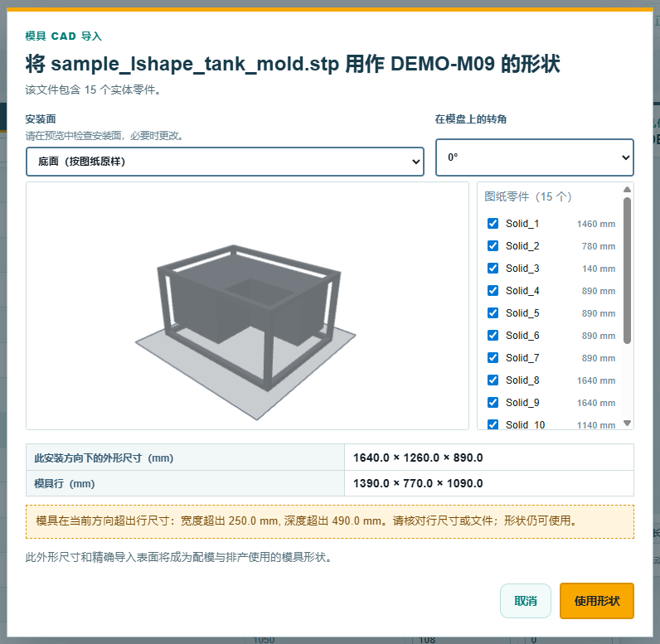Click the 1390.0 × 770.0 × 1090.0 row cell
Viewport: 660px width, 644px height.
[489, 483]
